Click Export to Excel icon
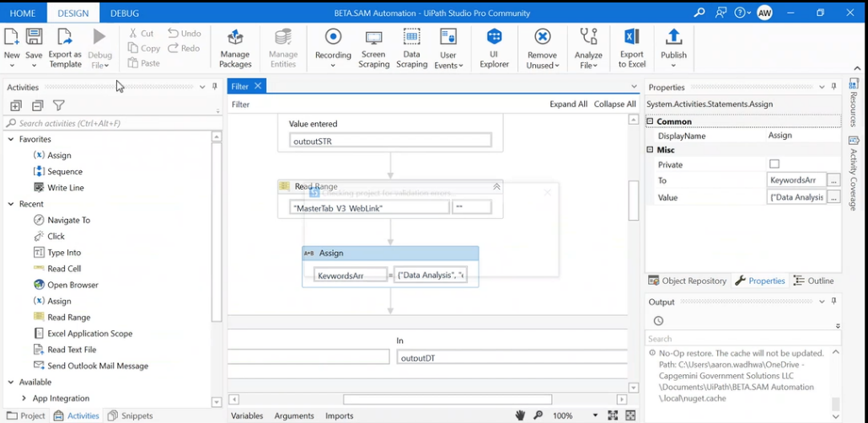The height and width of the screenshot is (423, 868). 631,47
